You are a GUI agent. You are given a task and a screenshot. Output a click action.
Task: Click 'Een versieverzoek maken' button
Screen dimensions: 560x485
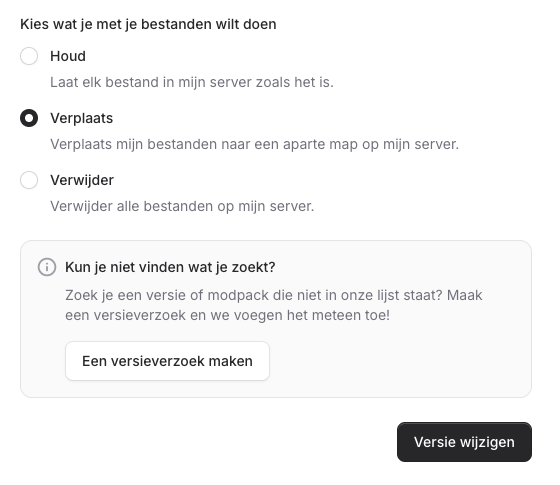167,361
